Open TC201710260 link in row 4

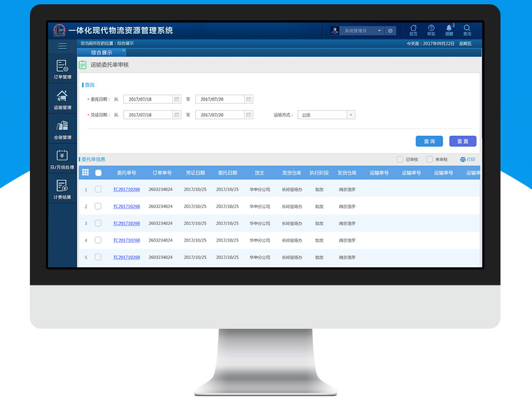click(x=127, y=241)
